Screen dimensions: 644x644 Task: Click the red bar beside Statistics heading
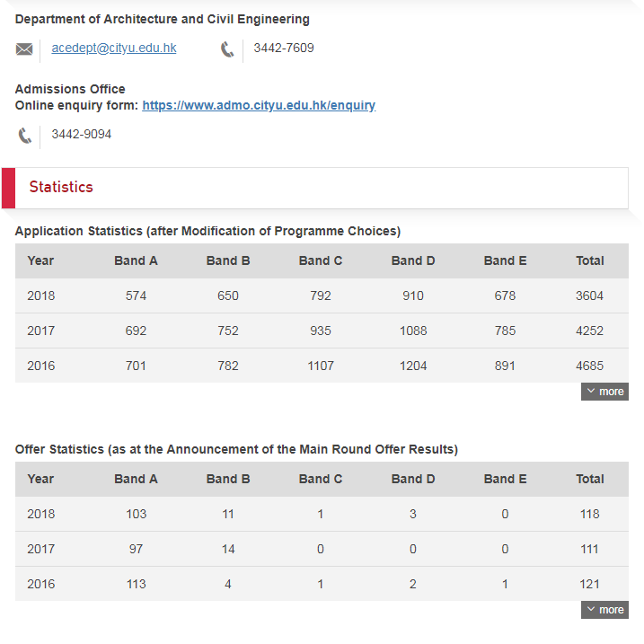click(8, 188)
